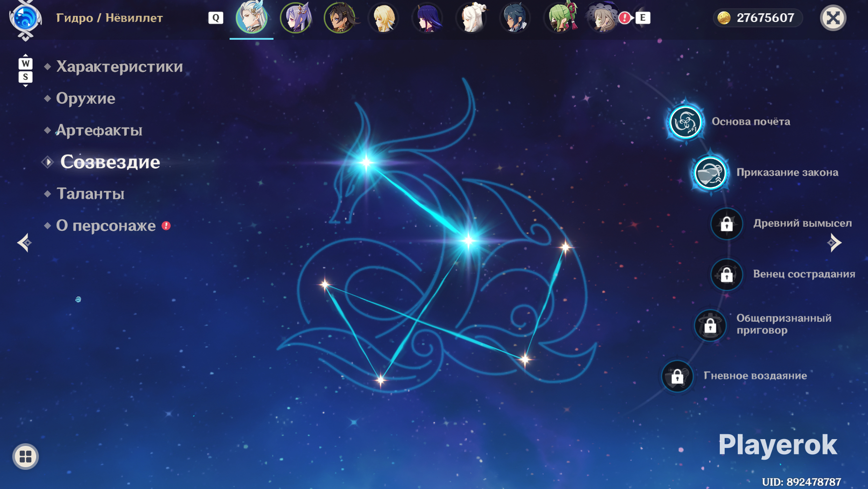
Task: Select the leftmost dim constellation star
Action: point(325,285)
